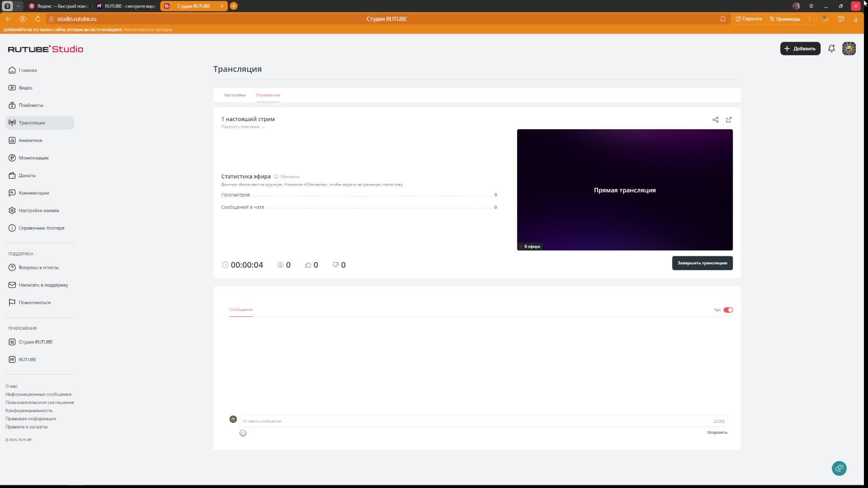Click the refresh statistics icon
Image resolution: width=868 pixels, height=488 pixels.
276,177
